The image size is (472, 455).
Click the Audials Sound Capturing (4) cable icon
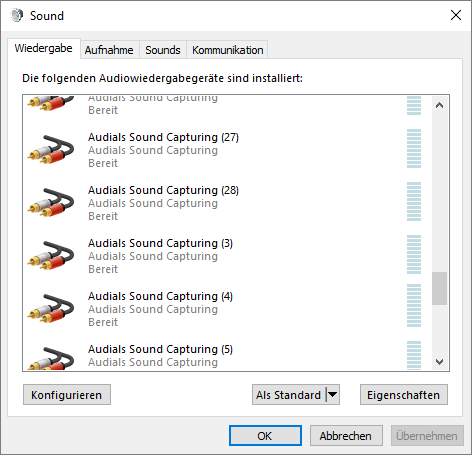point(51,308)
